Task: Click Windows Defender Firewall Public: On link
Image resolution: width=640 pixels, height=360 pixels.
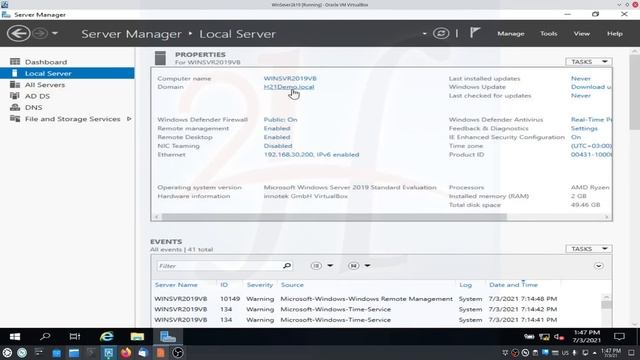Action: [280, 120]
